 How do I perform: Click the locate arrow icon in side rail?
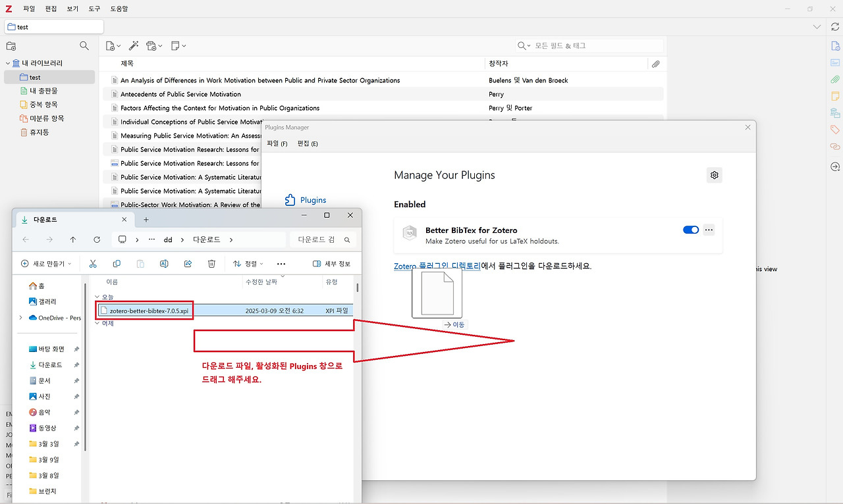point(835,167)
